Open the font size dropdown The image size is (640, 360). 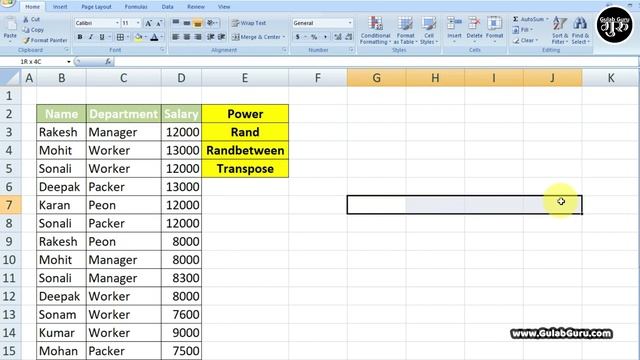pos(138,23)
